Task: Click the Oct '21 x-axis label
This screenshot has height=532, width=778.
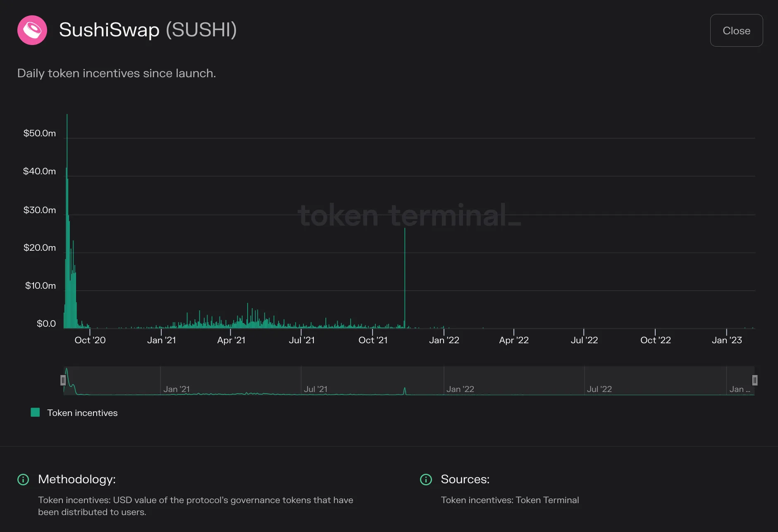Action: 373,340
